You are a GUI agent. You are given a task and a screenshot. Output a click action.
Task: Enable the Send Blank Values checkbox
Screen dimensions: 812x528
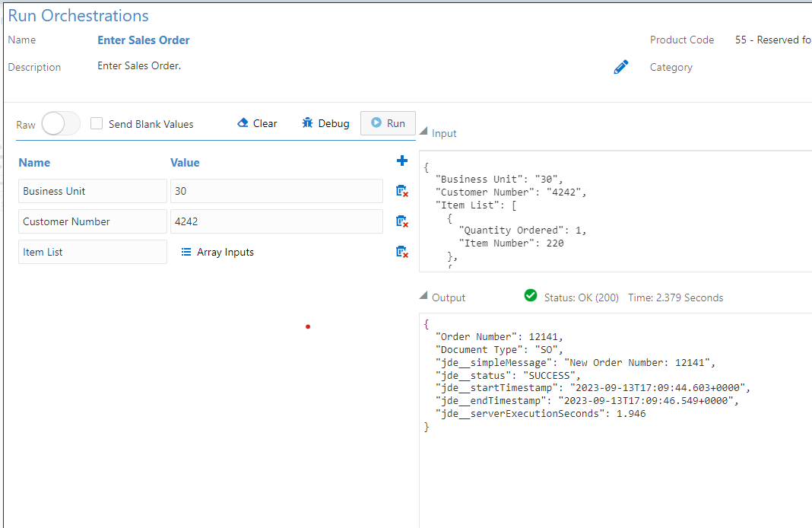point(97,122)
